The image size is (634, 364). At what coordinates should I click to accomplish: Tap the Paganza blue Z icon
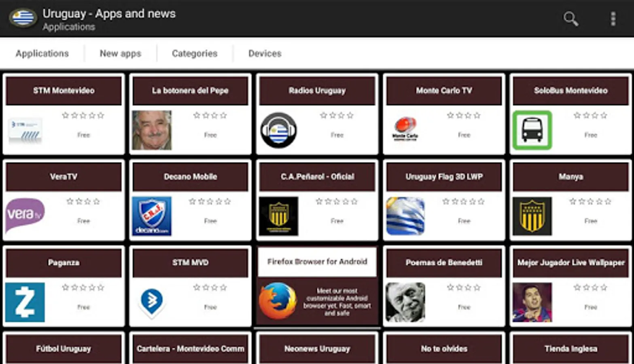point(25,302)
